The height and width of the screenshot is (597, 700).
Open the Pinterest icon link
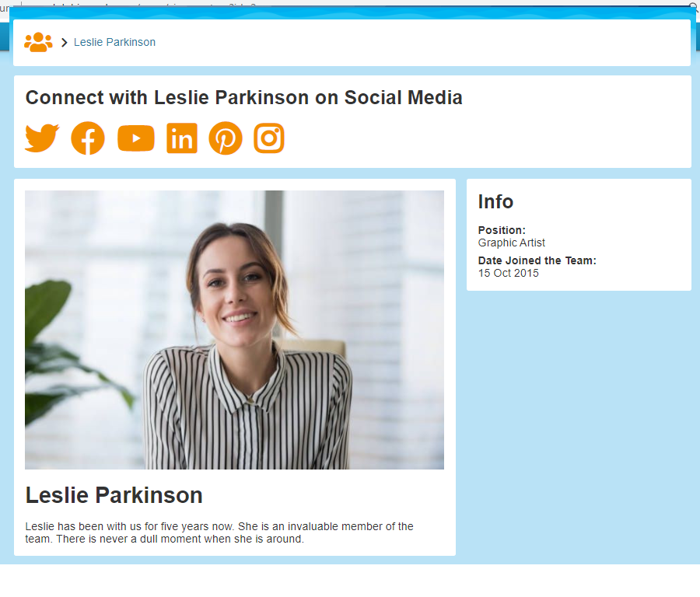pos(226,138)
